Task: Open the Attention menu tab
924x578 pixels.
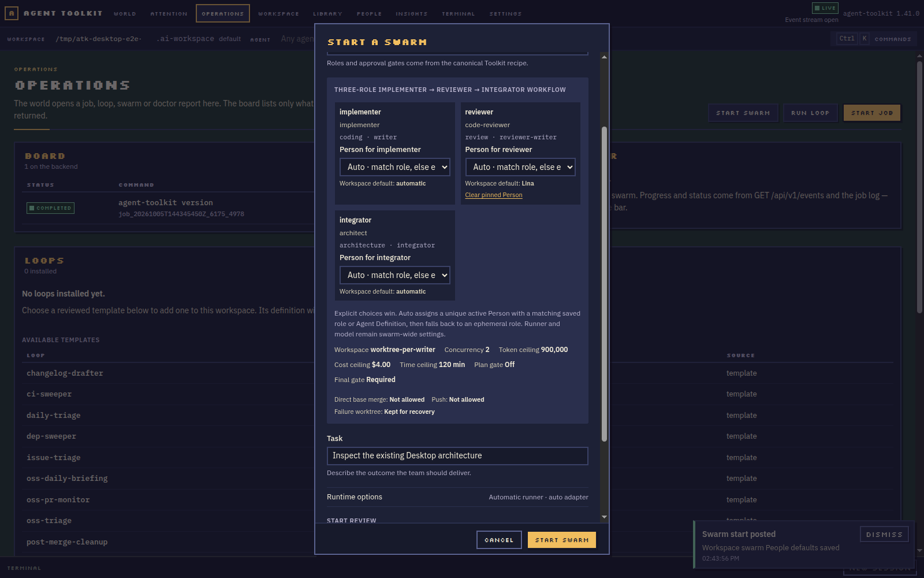Action: click(169, 13)
